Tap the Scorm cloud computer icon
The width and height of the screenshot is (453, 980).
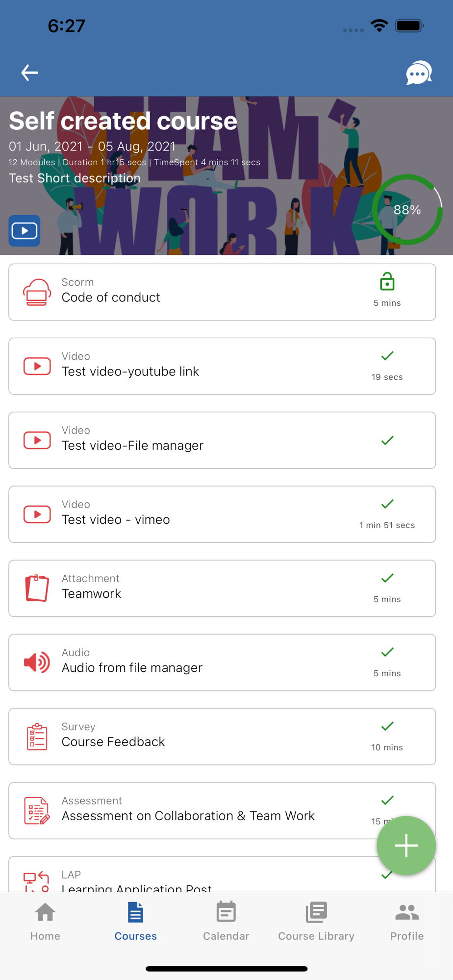click(x=37, y=292)
